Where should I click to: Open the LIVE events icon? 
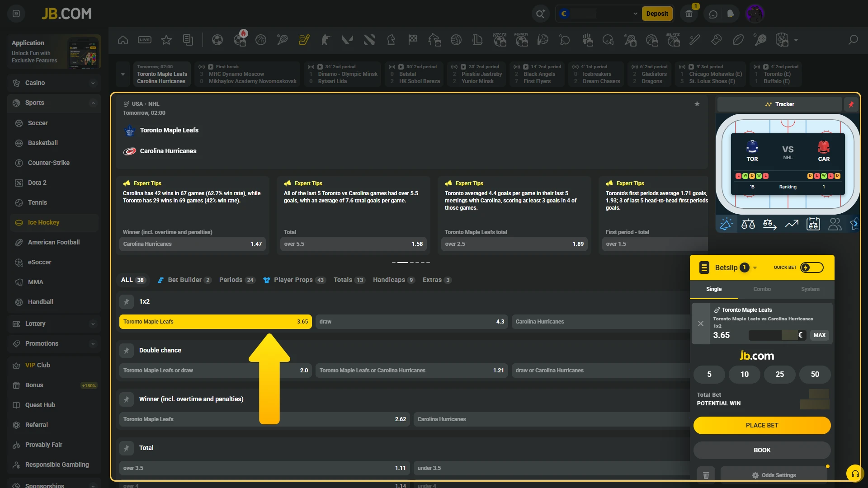(x=145, y=40)
